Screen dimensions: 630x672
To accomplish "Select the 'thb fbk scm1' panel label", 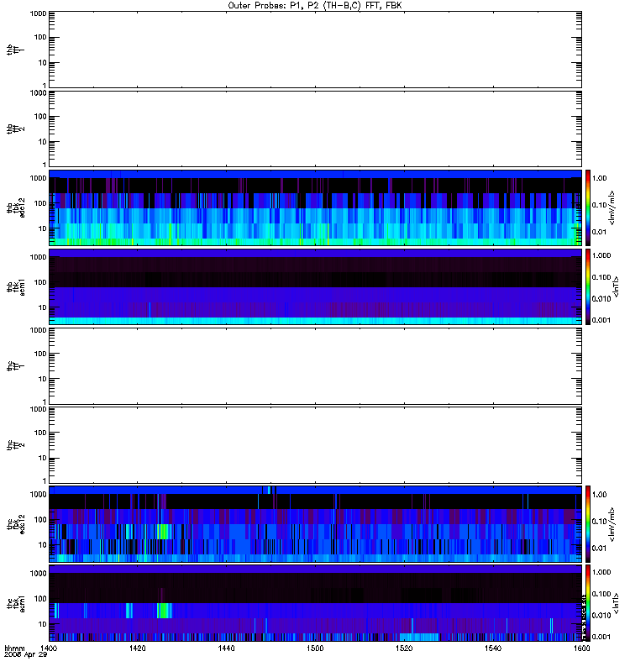I will pyautogui.click(x=15, y=286).
